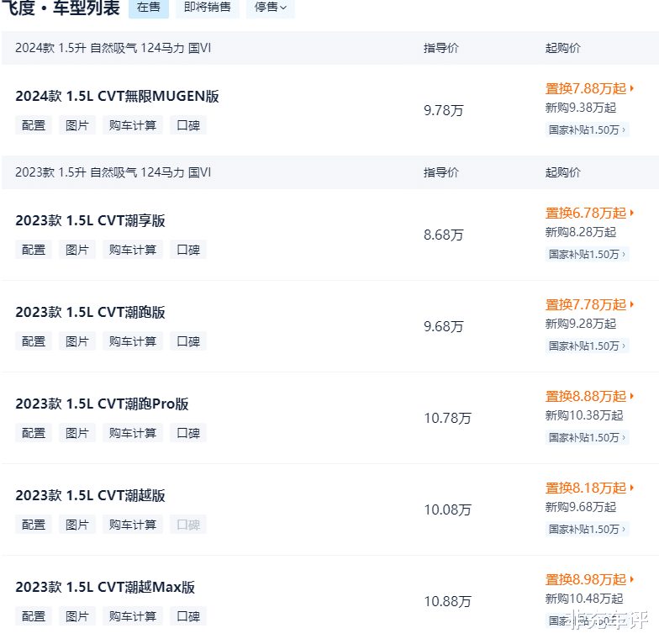
Task: Switch to the 即将销售 tab
Action: pyautogui.click(x=207, y=8)
